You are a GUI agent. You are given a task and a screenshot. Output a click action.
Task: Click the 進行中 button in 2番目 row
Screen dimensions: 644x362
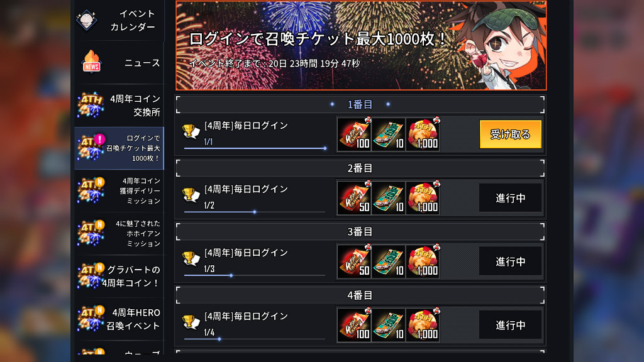[510, 198]
